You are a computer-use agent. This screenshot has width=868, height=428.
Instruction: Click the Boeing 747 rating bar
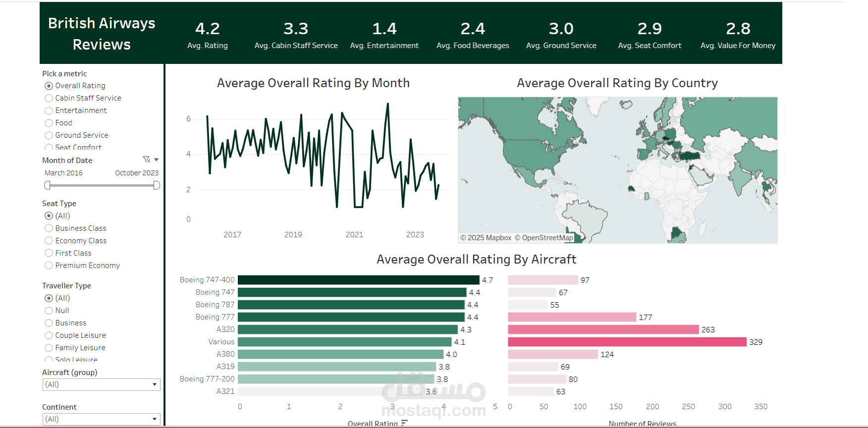(x=352, y=292)
